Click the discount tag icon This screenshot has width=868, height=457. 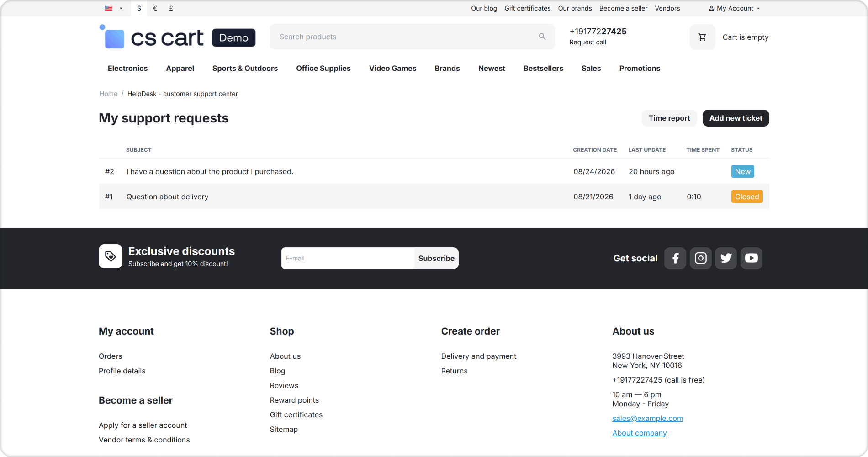pos(111,256)
